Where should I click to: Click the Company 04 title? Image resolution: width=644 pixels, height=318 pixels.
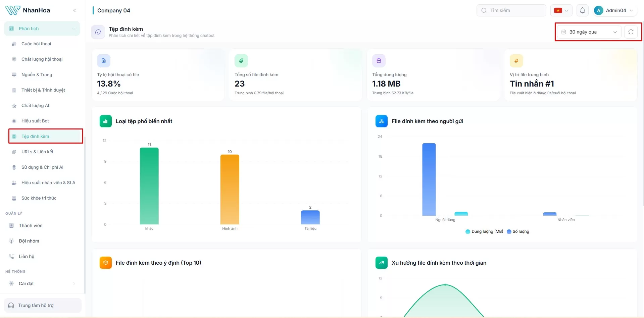(x=114, y=10)
